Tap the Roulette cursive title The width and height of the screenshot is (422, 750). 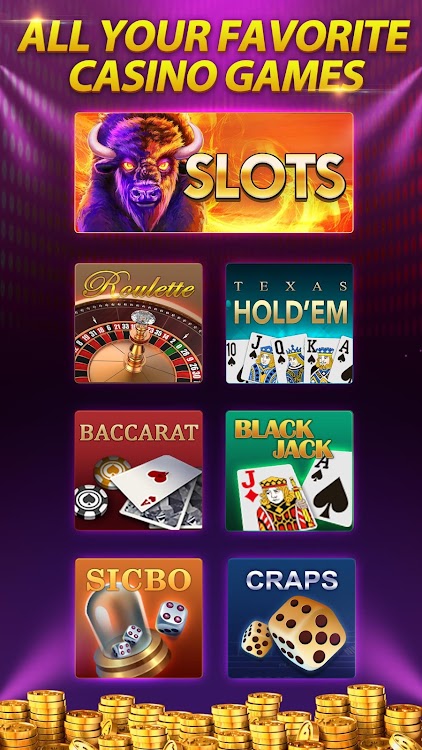coord(138,287)
